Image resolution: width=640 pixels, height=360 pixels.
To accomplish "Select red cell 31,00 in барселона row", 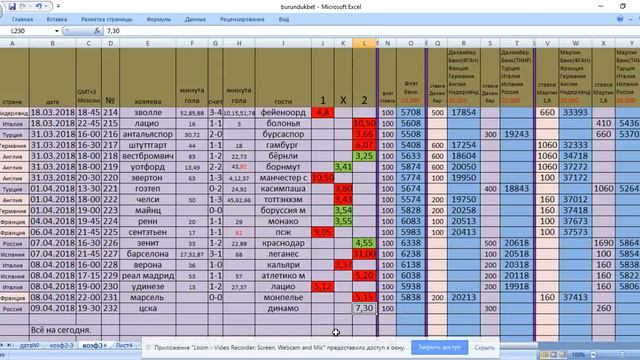I will point(364,254).
